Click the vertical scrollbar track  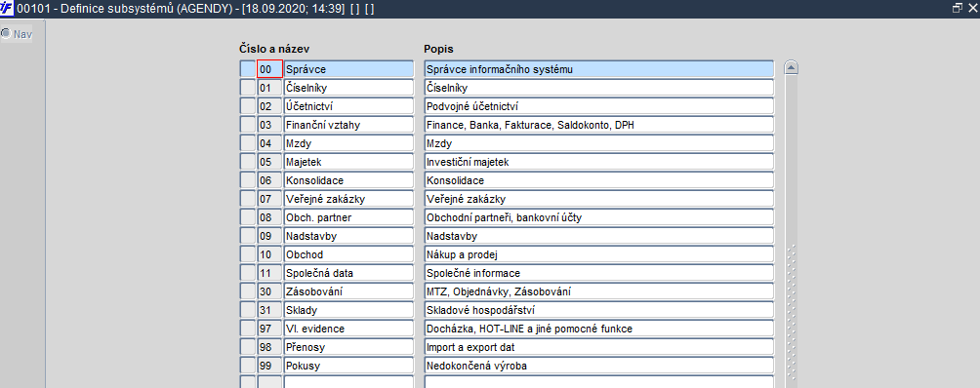[x=792, y=231]
